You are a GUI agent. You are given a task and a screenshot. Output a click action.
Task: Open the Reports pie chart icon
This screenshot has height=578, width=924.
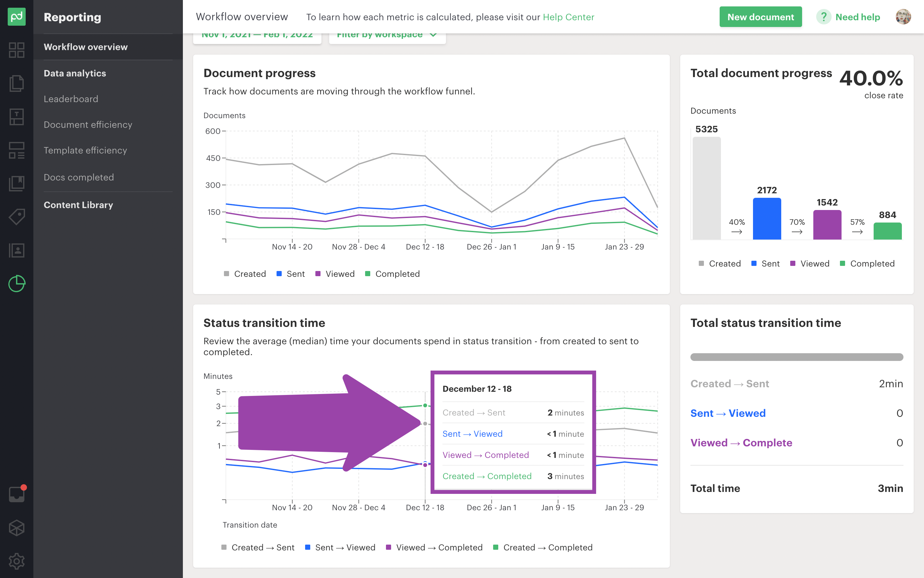coord(16,284)
